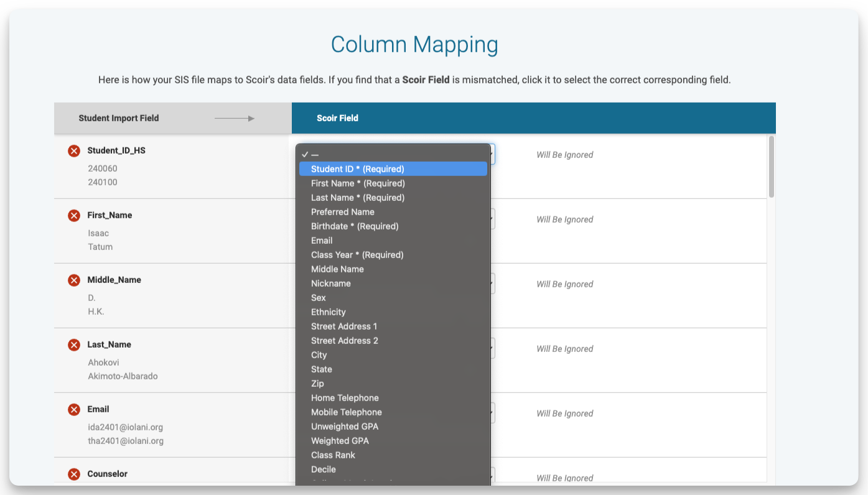Click the Counselor field label
The height and width of the screenshot is (495, 868).
(107, 474)
